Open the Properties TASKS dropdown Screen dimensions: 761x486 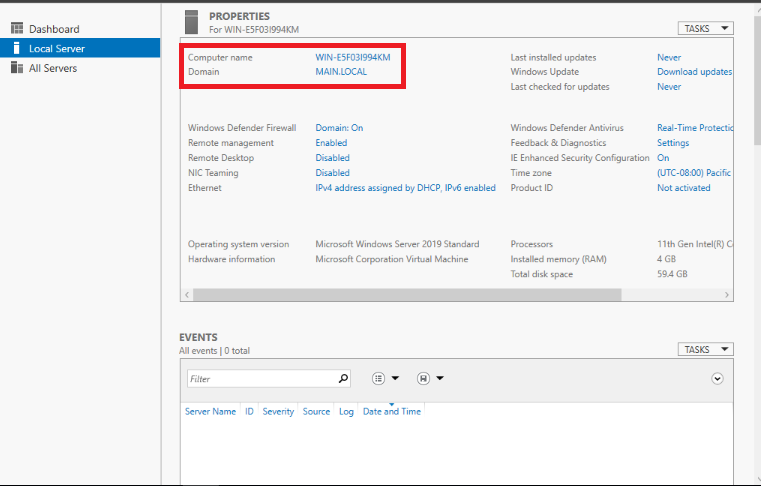click(x=705, y=29)
